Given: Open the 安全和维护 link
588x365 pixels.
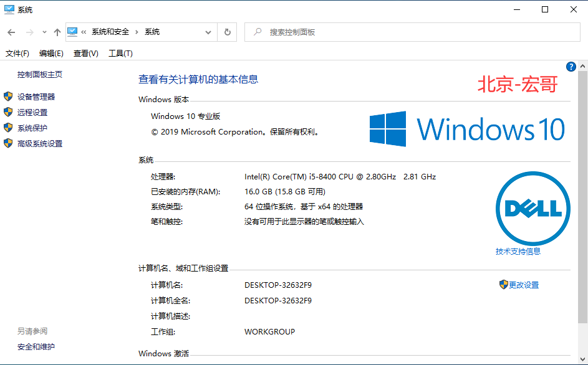Looking at the screenshot, I should pyautogui.click(x=36, y=347).
